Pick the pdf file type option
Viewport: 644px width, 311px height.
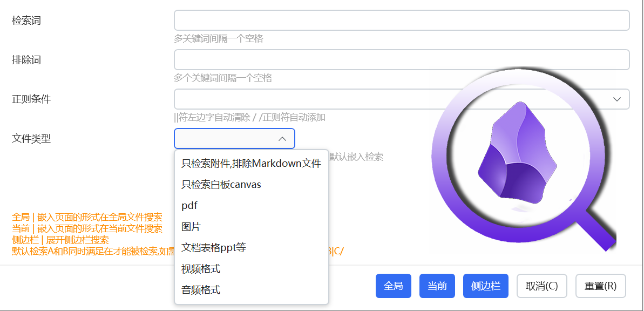[x=252, y=205]
